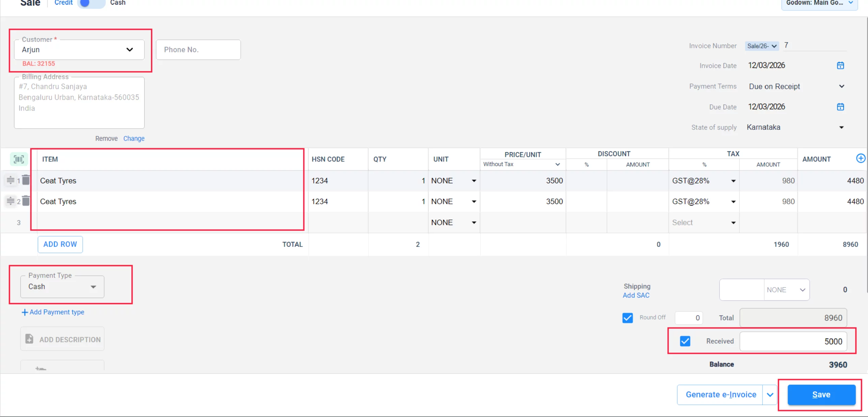Viewport: 868px width, 417px height.
Task: Open the Customer dropdown showing Arjun
Action: (129, 49)
